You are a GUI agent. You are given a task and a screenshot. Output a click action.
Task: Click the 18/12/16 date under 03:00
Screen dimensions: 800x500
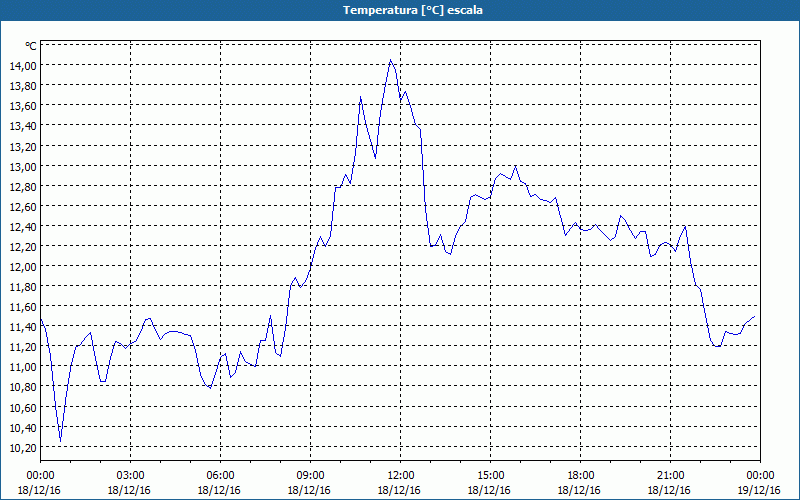tap(131, 490)
